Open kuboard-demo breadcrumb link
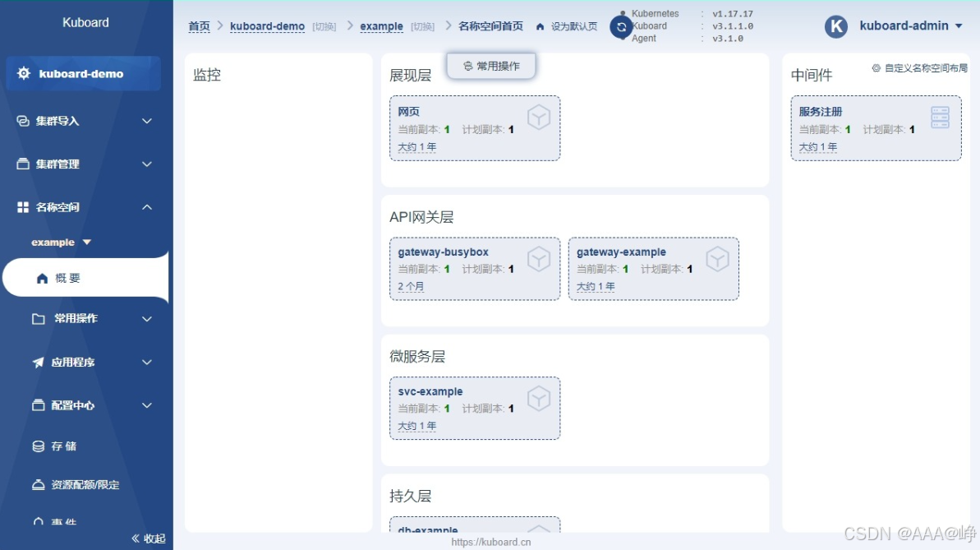Image resolution: width=980 pixels, height=550 pixels. [268, 26]
